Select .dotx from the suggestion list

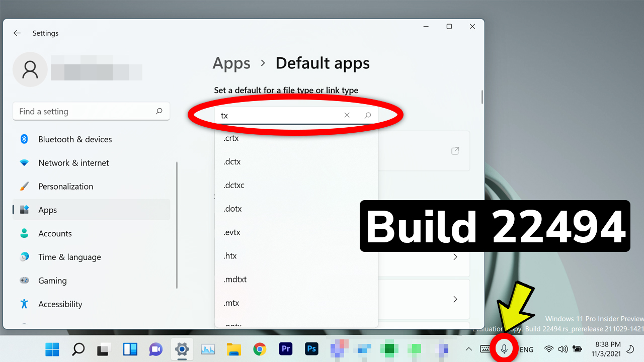[232, 208]
